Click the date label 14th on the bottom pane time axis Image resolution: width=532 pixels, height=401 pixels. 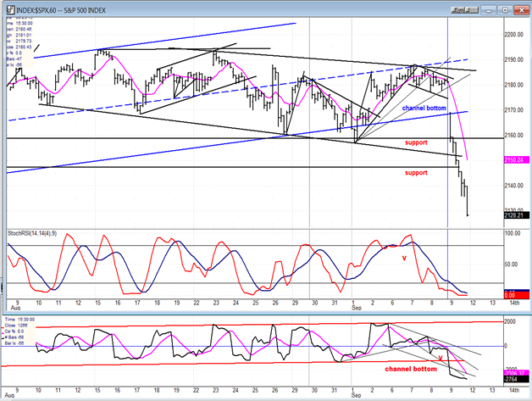pyautogui.click(x=514, y=390)
